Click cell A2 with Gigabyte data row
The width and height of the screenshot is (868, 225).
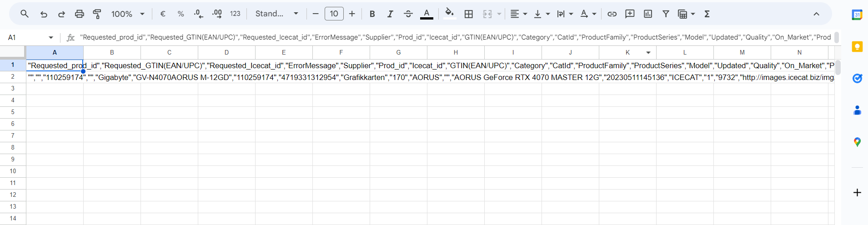point(55,77)
